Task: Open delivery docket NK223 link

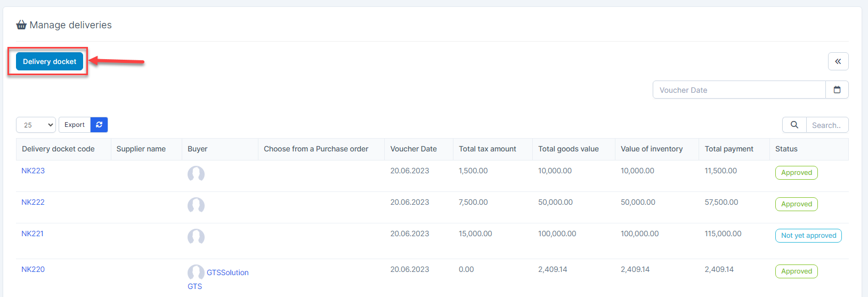Action: 33,171
